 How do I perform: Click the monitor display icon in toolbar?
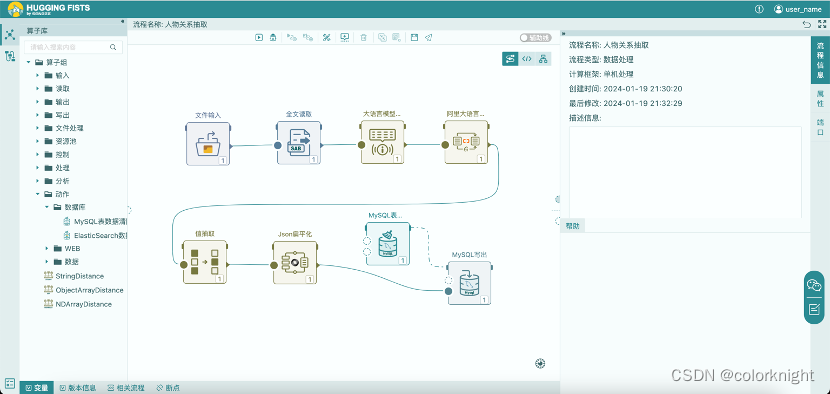point(345,38)
